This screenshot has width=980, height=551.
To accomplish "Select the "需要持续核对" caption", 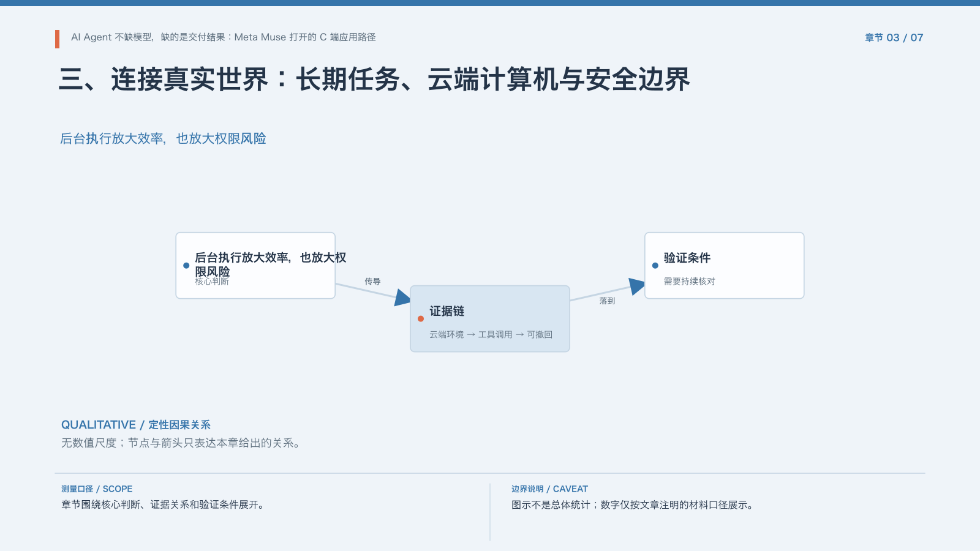I will pos(690,282).
